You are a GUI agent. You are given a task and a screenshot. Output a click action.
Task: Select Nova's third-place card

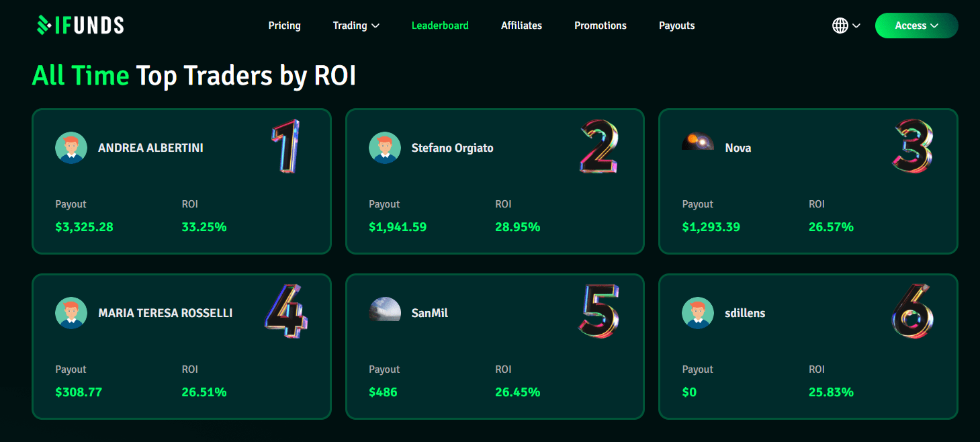tap(808, 181)
